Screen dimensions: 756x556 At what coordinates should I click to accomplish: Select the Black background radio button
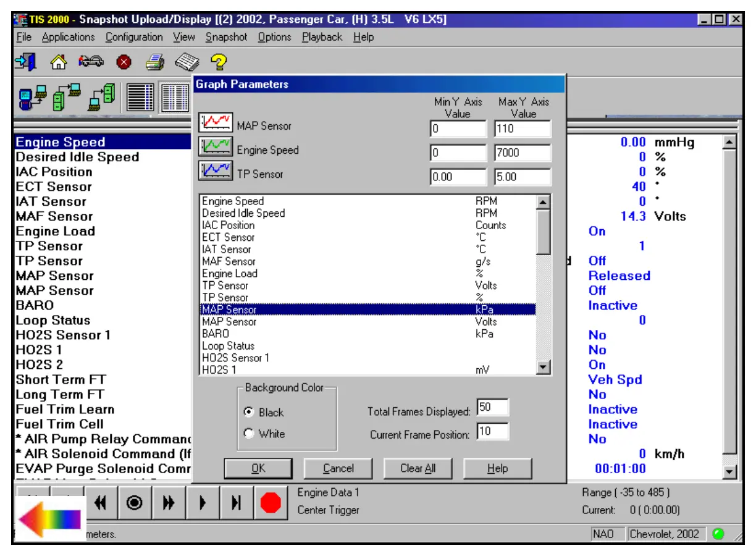click(x=250, y=412)
